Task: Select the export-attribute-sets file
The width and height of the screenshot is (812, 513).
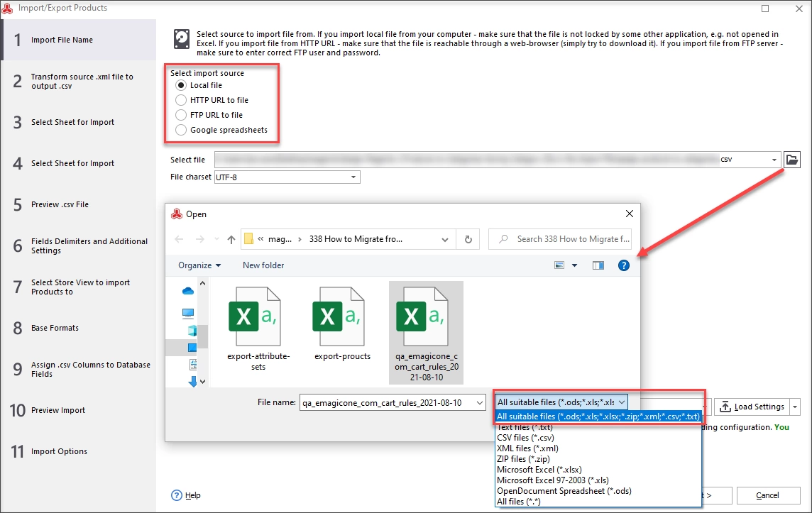Action: click(258, 329)
